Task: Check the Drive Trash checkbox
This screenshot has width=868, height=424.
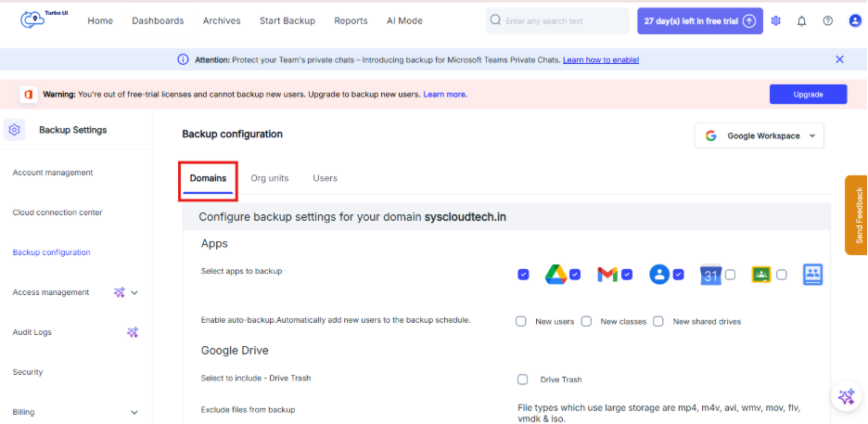Action: pos(522,379)
